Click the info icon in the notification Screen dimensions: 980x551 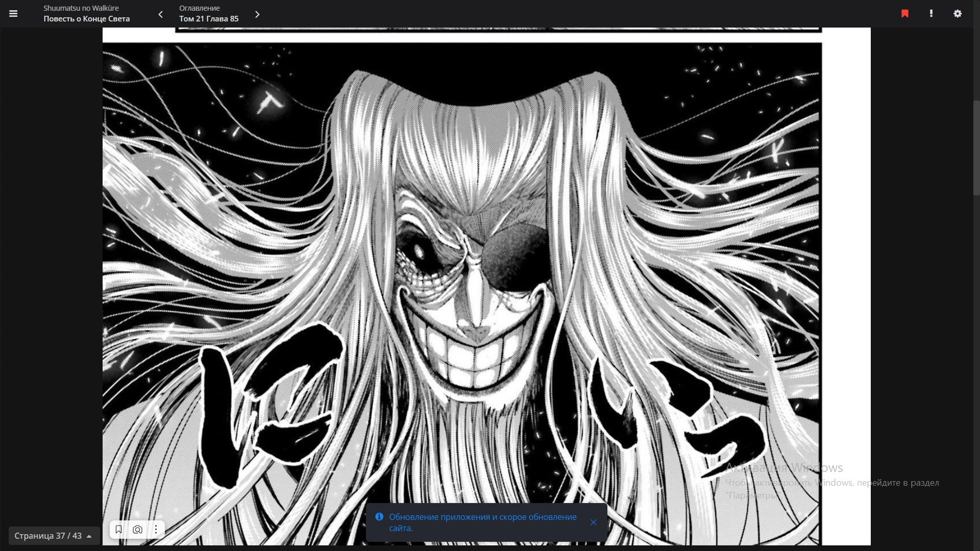click(379, 517)
